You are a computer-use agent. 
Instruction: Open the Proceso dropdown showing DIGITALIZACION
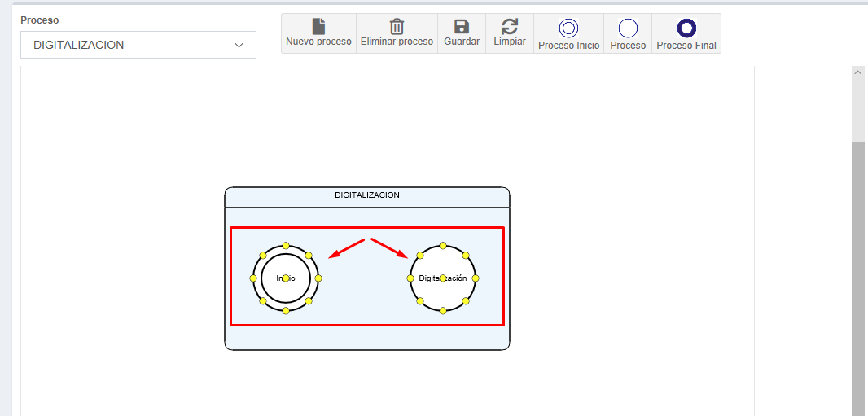[x=138, y=45]
